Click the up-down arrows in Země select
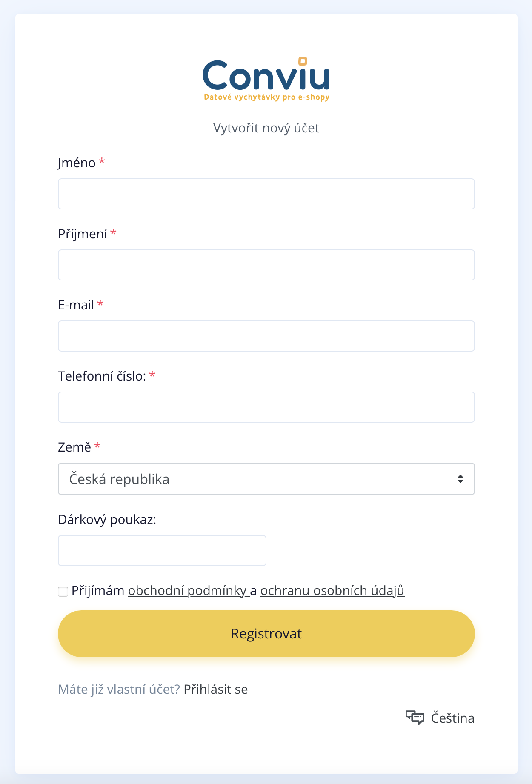 click(x=460, y=479)
